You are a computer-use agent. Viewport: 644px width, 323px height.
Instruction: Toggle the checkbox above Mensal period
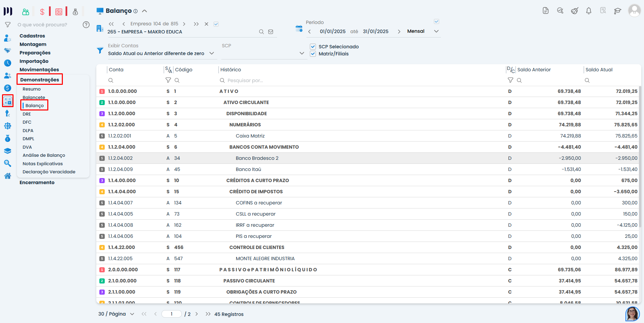pyautogui.click(x=436, y=22)
